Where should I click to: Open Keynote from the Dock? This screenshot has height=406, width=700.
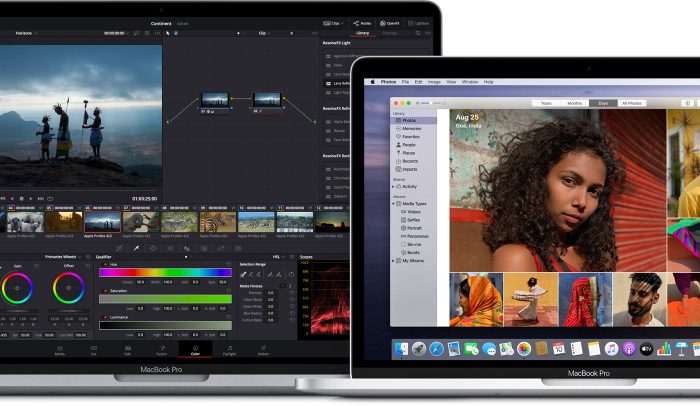[x=681, y=349]
